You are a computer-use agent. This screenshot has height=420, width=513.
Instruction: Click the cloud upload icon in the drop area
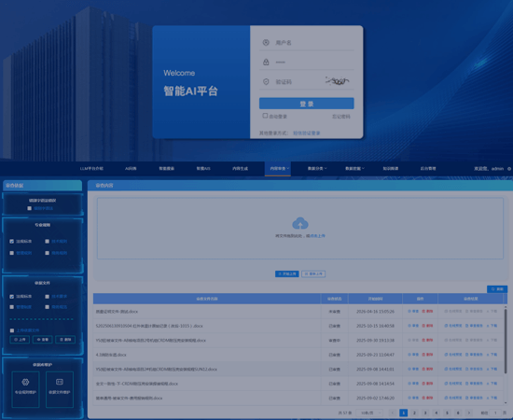pyautogui.click(x=300, y=223)
